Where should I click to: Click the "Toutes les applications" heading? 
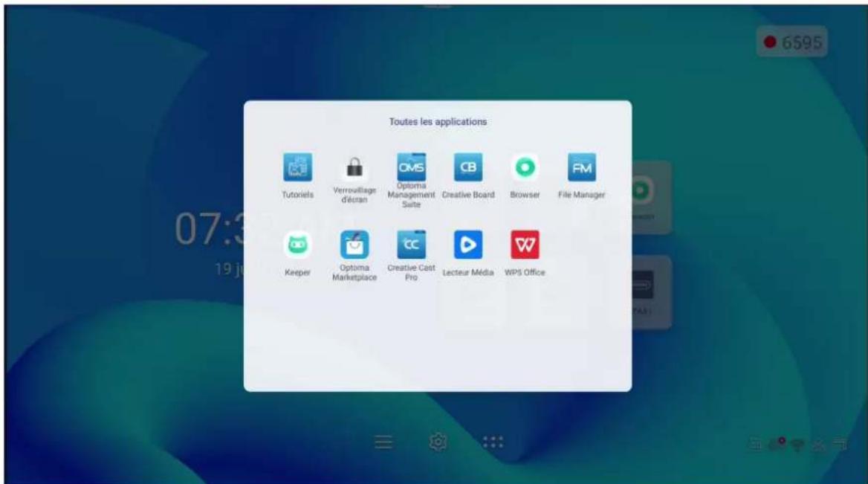(x=438, y=121)
